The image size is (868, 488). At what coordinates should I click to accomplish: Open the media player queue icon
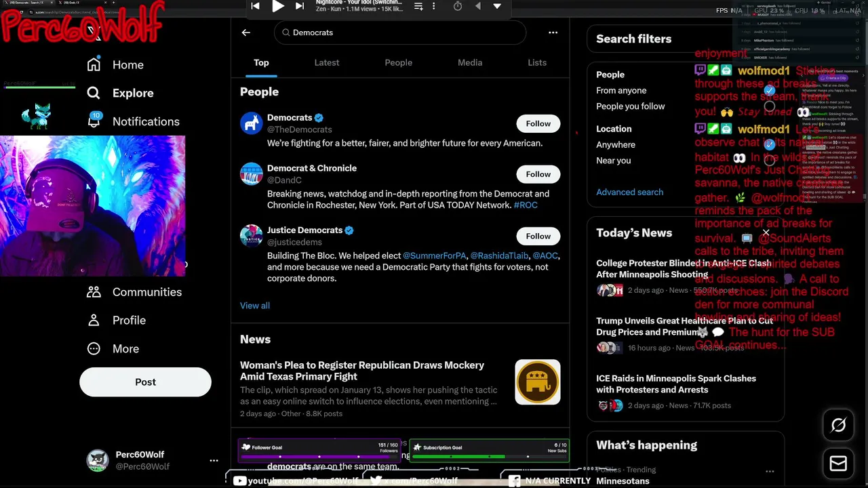[418, 6]
